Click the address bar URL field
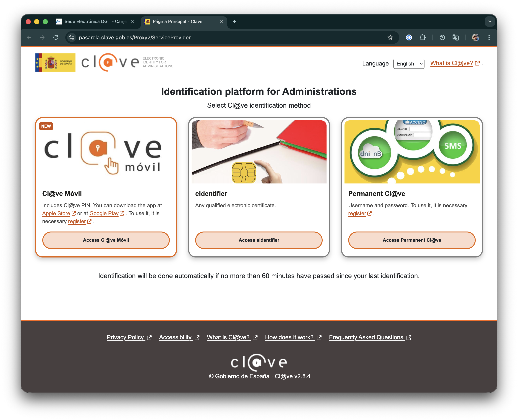518x420 pixels. [218, 37]
